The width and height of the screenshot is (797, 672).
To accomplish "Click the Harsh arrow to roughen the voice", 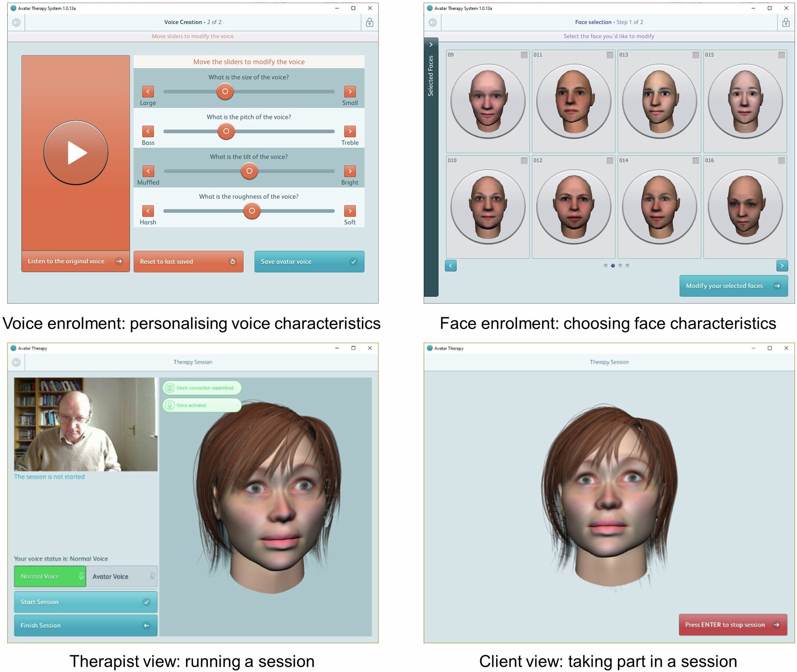I will (148, 211).
